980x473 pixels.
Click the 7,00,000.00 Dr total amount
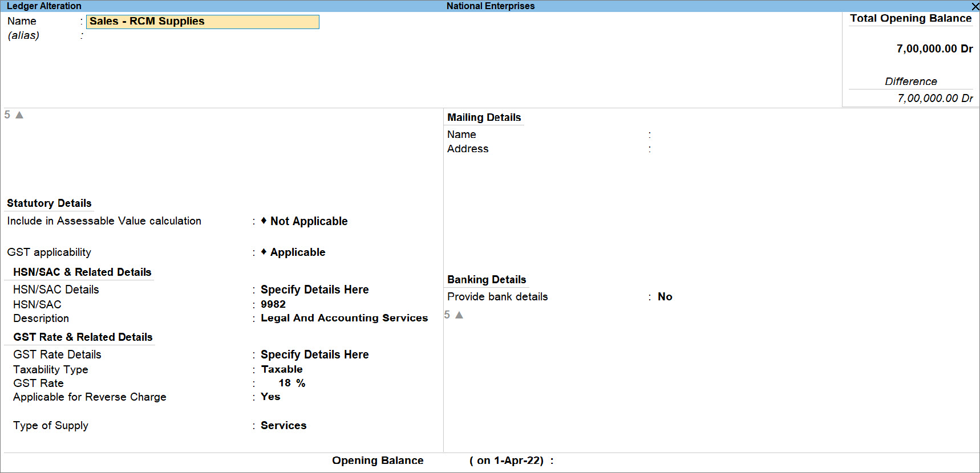pos(935,49)
